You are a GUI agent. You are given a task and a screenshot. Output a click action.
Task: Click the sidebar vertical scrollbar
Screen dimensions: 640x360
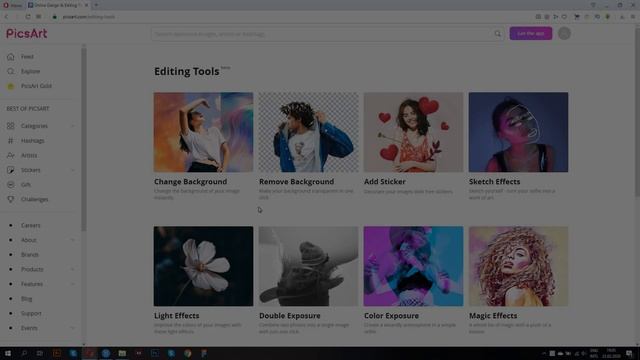[84, 139]
